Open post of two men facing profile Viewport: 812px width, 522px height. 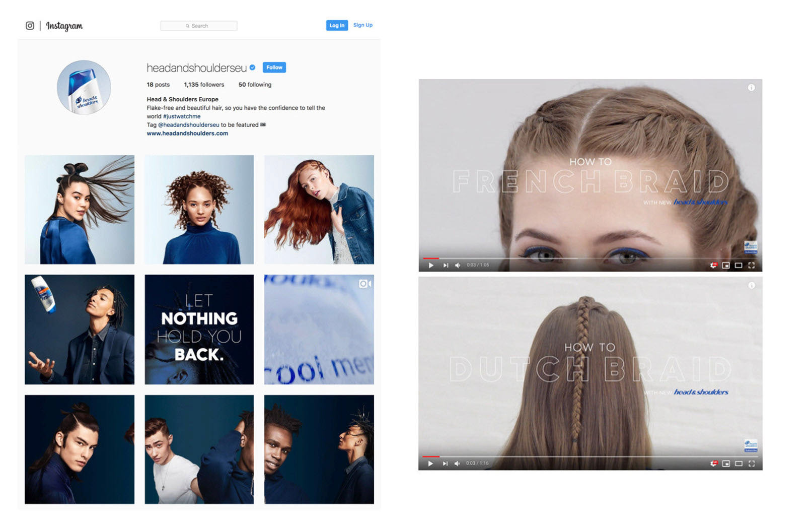[x=319, y=449]
